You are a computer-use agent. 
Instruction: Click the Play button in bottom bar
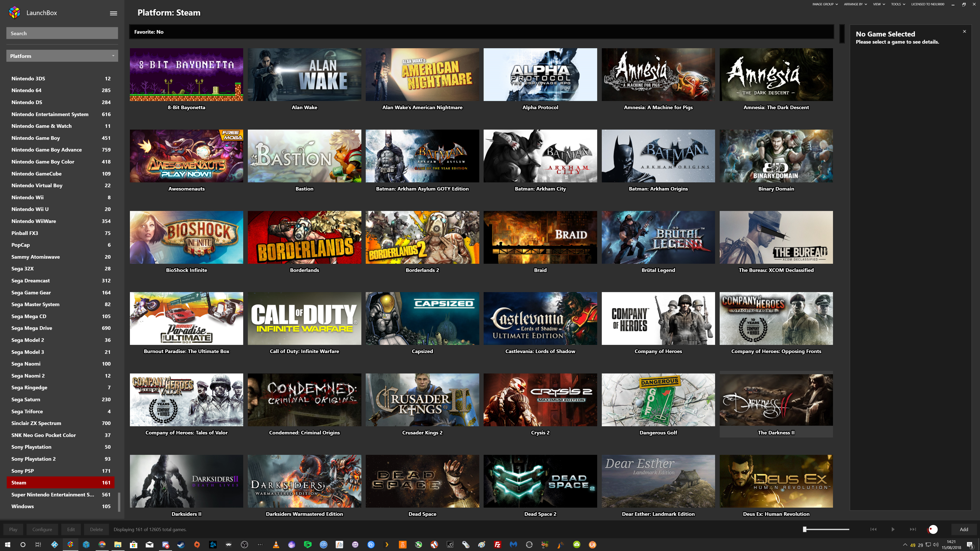(x=13, y=529)
